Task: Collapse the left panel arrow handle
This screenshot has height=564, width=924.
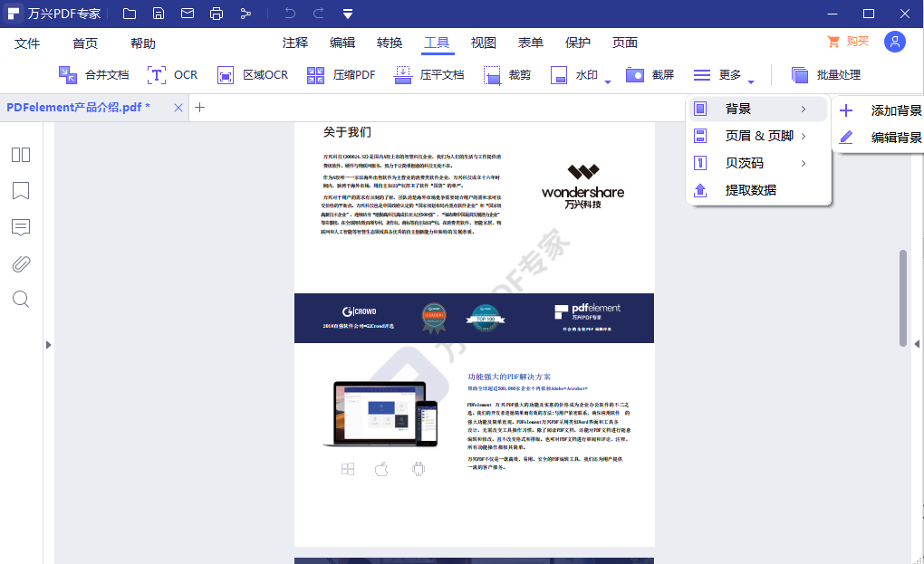Action: tap(49, 344)
